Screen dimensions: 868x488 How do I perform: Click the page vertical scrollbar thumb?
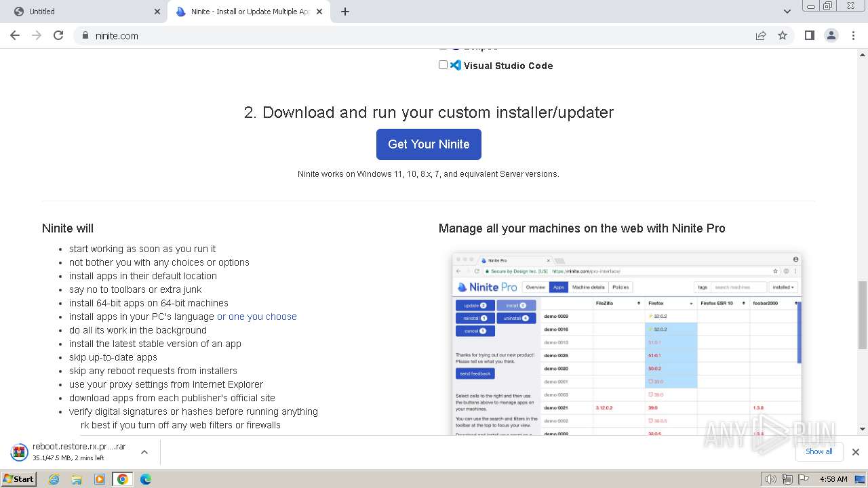pos(863,315)
